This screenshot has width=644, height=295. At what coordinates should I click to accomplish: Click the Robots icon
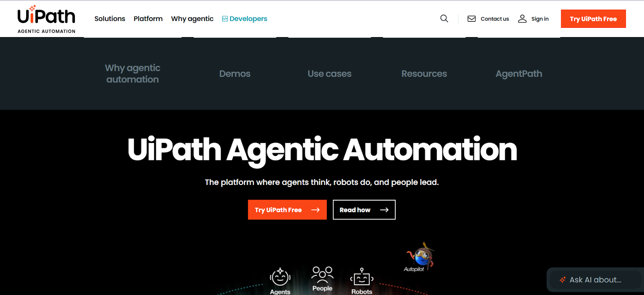click(362, 277)
